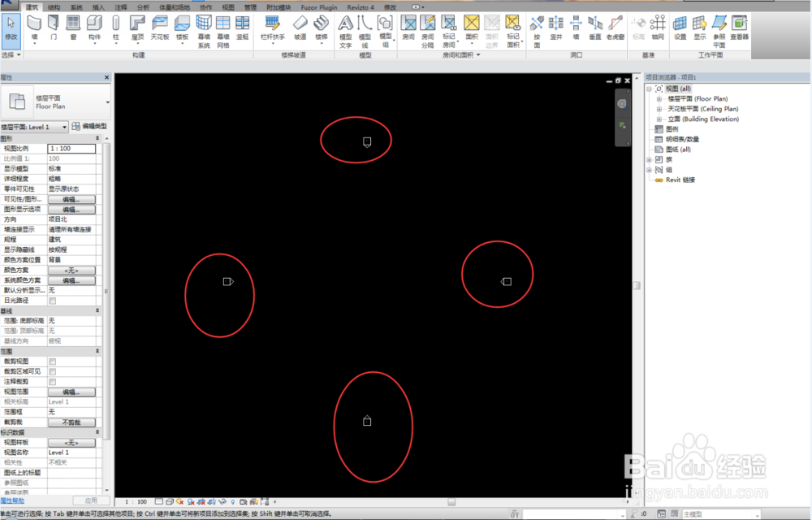Click 1 : 100 scale in view control bar
812x520 pixels.
136,502
